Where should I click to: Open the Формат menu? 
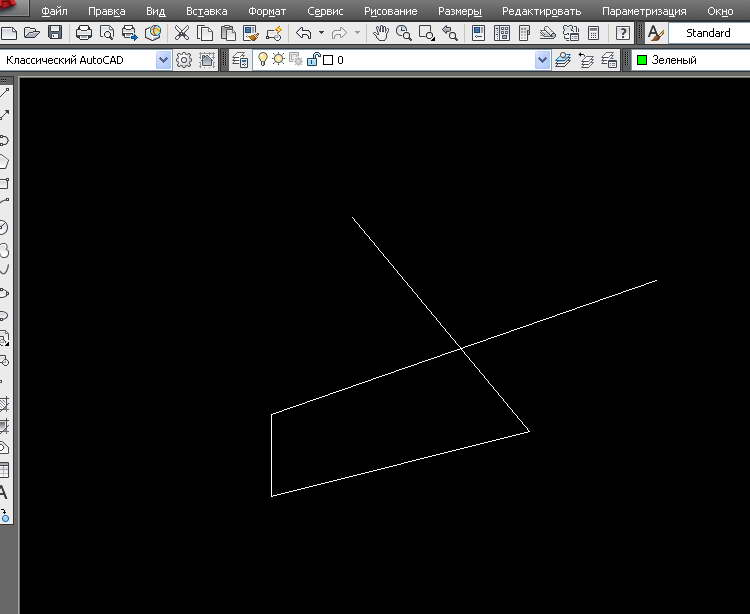(267, 11)
